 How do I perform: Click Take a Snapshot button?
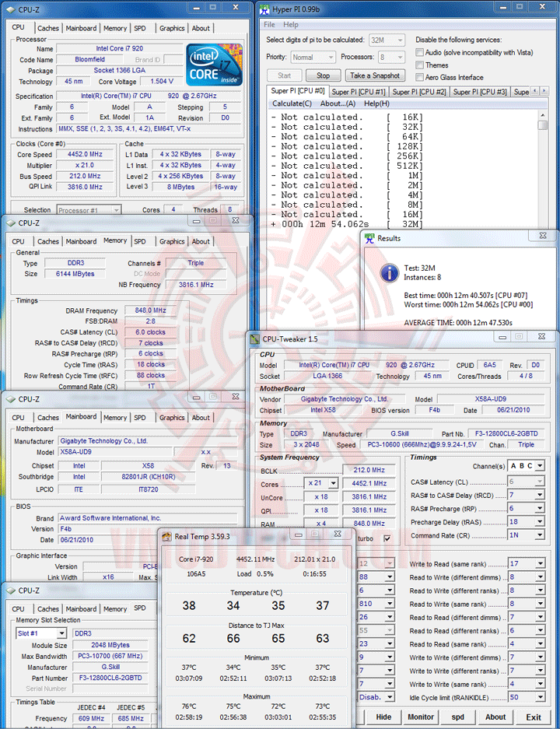click(375, 75)
